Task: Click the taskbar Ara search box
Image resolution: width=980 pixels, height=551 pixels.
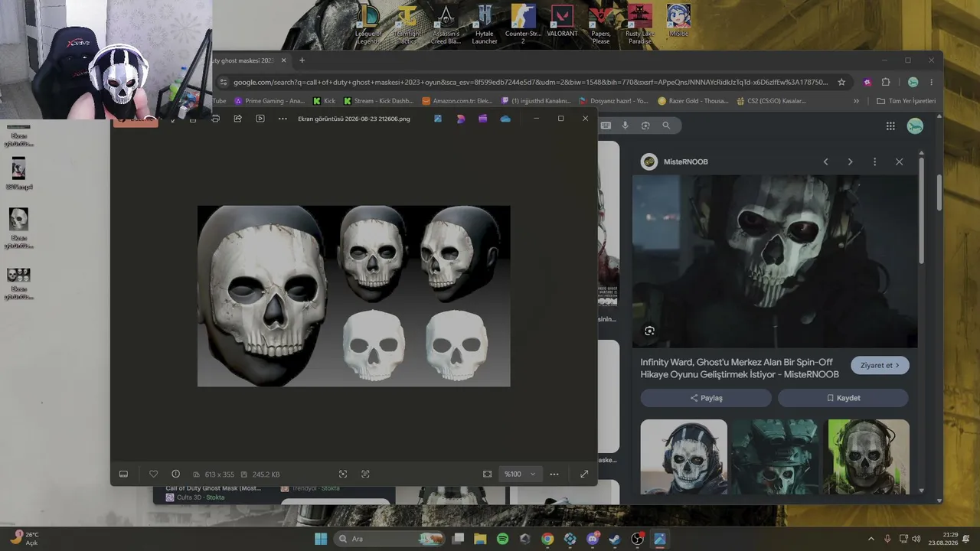Action: pos(390,539)
